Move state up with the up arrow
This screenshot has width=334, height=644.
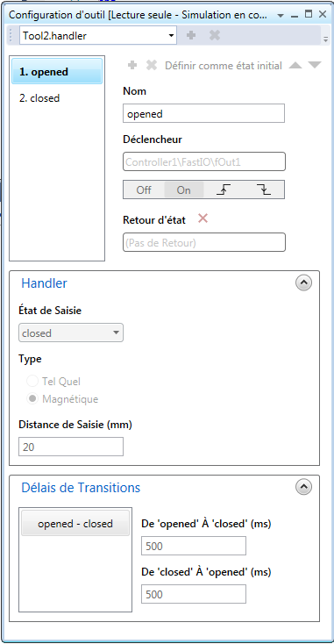[295, 65]
